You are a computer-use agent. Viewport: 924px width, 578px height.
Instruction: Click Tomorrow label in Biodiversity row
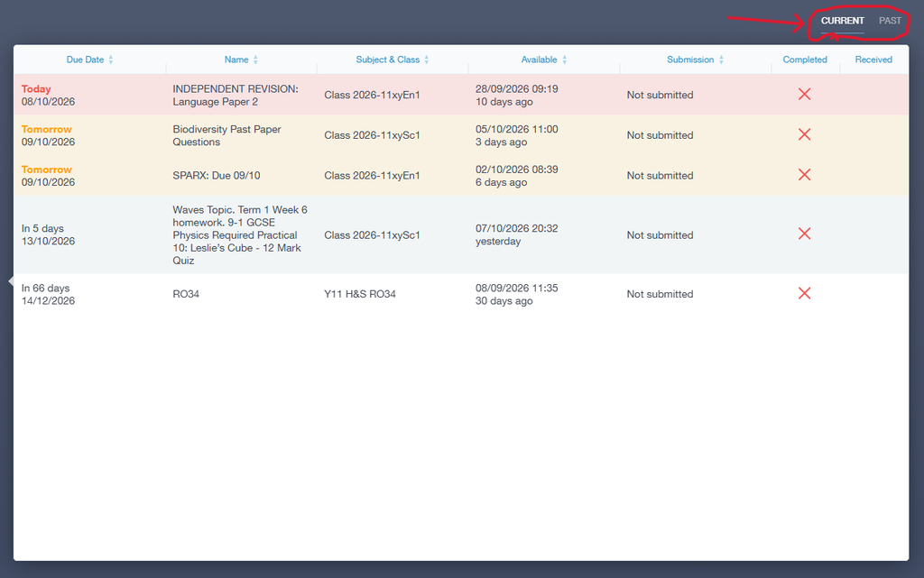tap(47, 129)
